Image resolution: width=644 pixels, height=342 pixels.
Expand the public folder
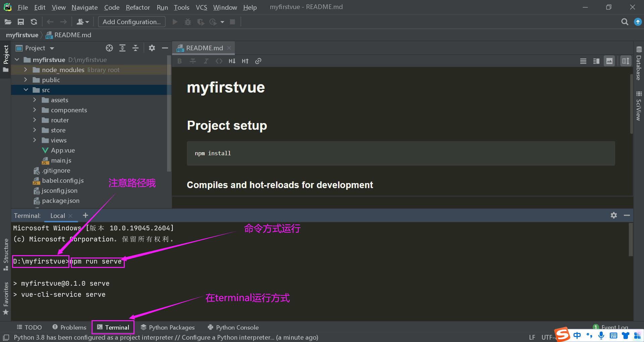[25, 80]
